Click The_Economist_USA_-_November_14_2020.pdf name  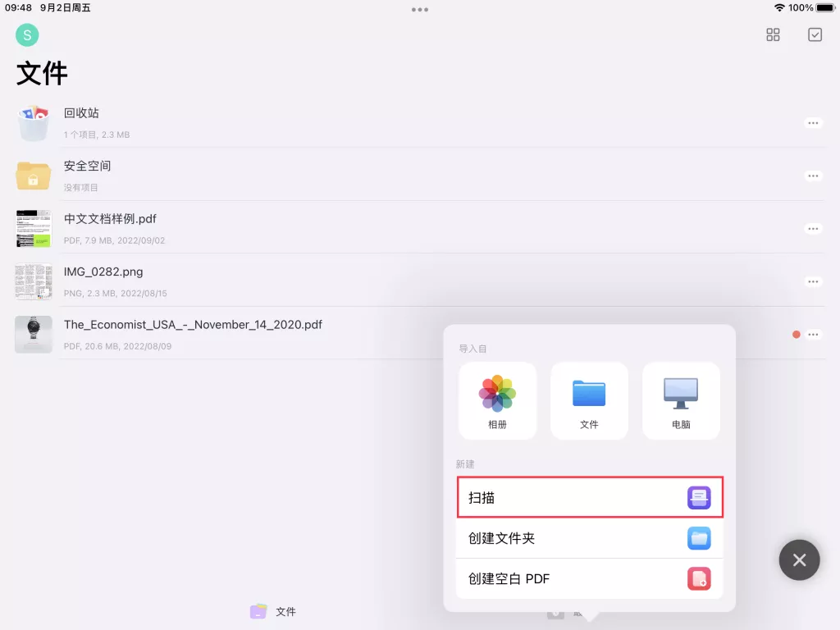[x=193, y=325]
